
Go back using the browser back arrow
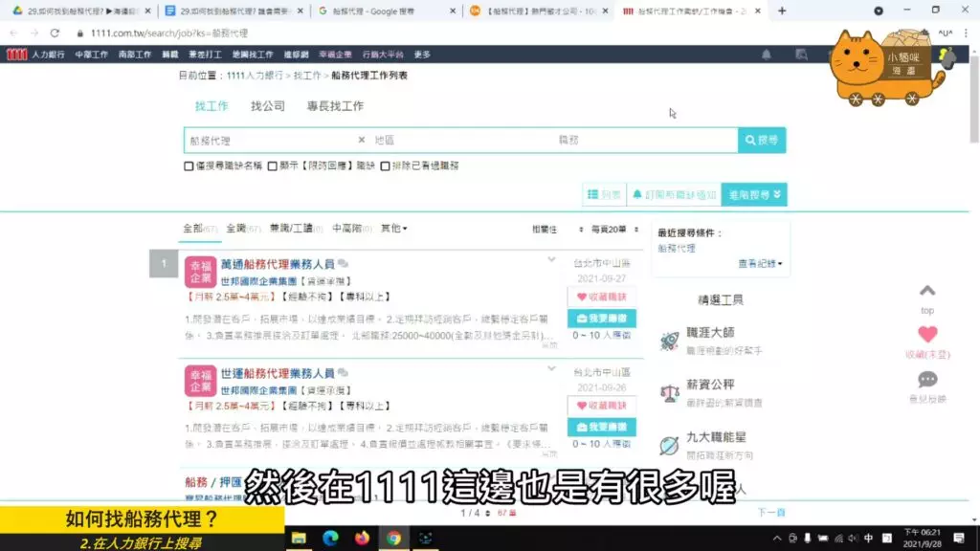(13, 33)
